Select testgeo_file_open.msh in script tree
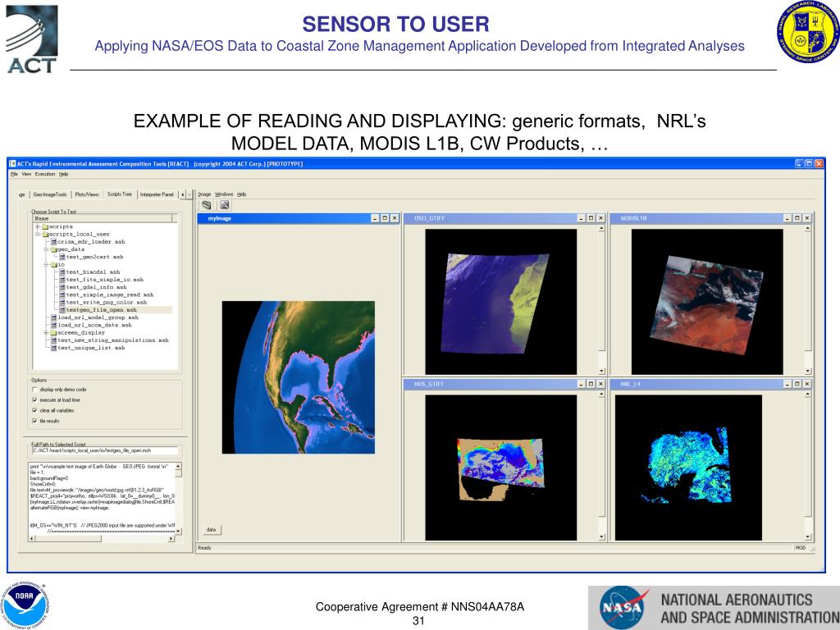The height and width of the screenshot is (630, 840). 101,309
